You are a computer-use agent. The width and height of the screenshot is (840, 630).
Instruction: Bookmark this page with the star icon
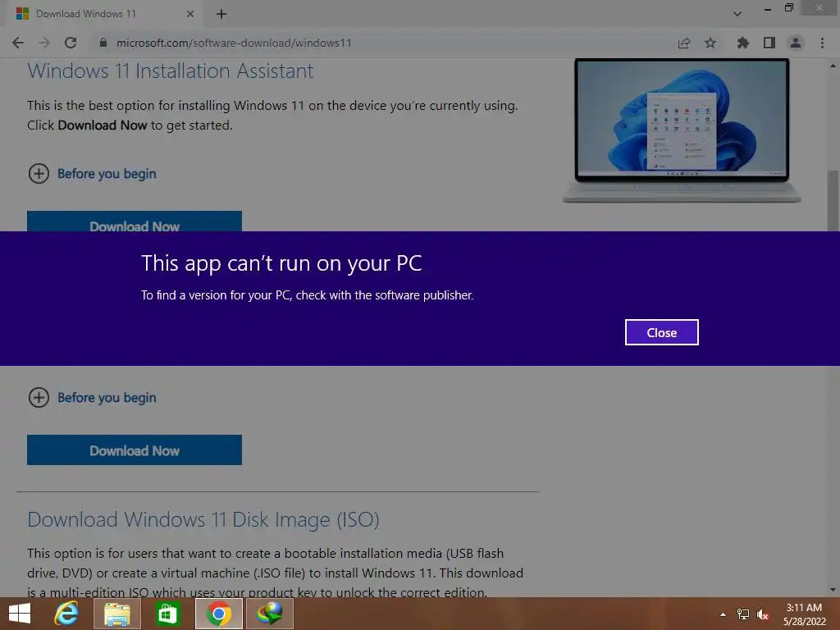[710, 43]
